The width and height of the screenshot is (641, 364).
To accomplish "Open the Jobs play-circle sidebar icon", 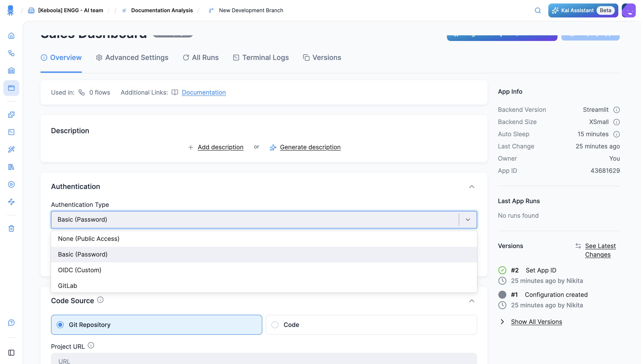I will pos(11,184).
